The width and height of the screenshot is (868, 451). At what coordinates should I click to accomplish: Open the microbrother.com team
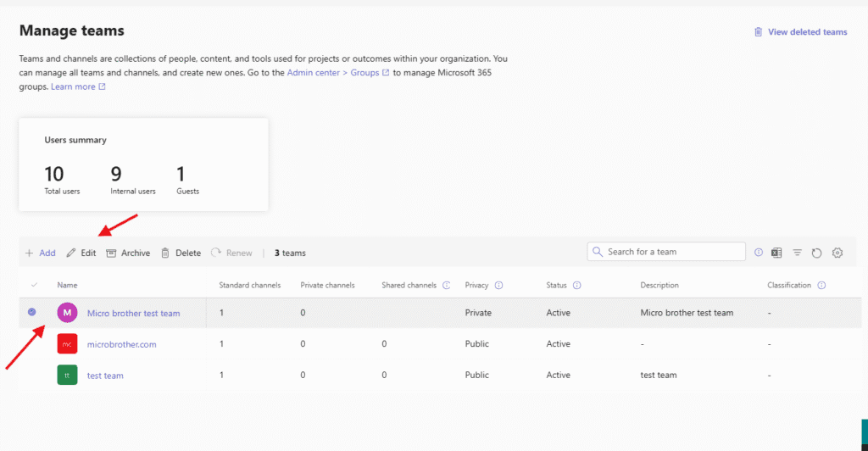pos(121,344)
